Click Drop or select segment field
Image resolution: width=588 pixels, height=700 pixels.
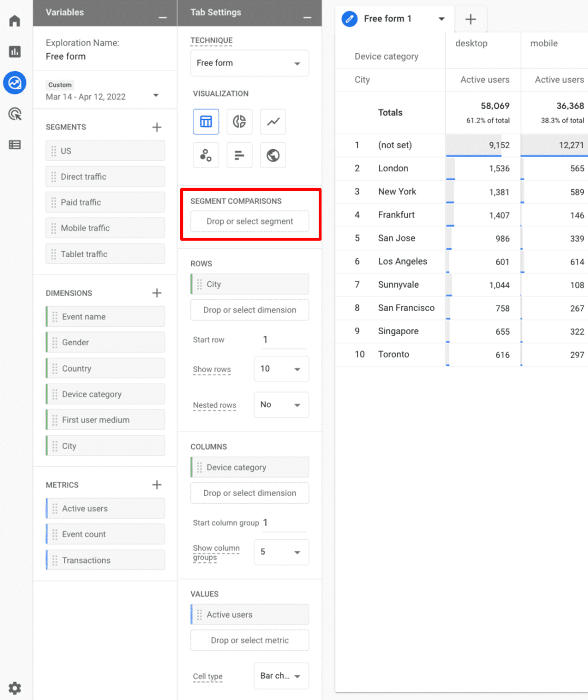(249, 221)
